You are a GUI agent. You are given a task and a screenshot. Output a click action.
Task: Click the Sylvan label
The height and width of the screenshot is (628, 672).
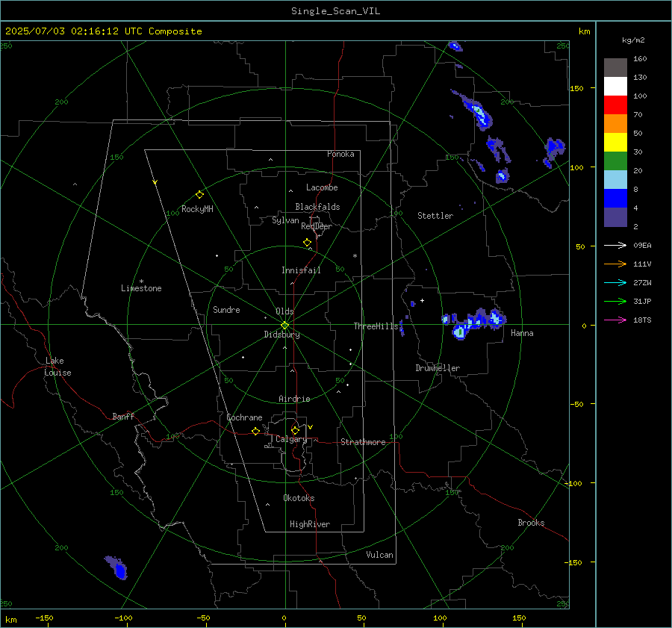pyautogui.click(x=285, y=220)
